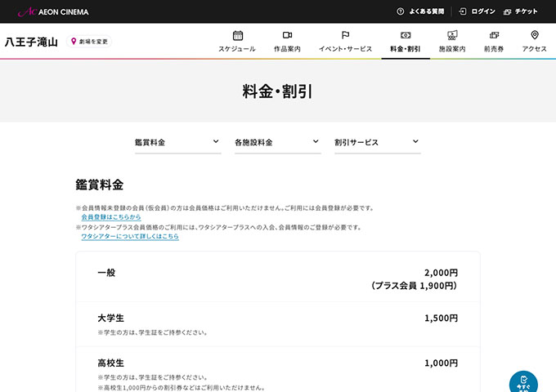The image size is (556, 392).
Task: Click the 高校生 row label
Action: click(x=111, y=363)
